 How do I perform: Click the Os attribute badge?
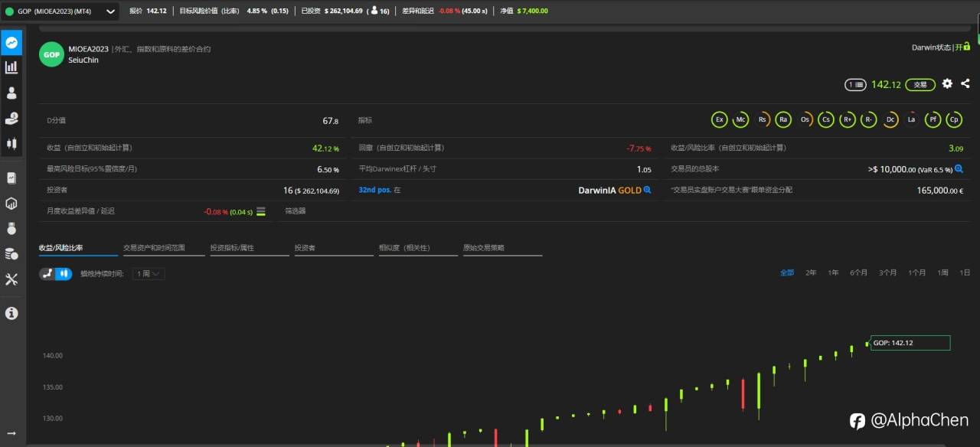pos(805,120)
